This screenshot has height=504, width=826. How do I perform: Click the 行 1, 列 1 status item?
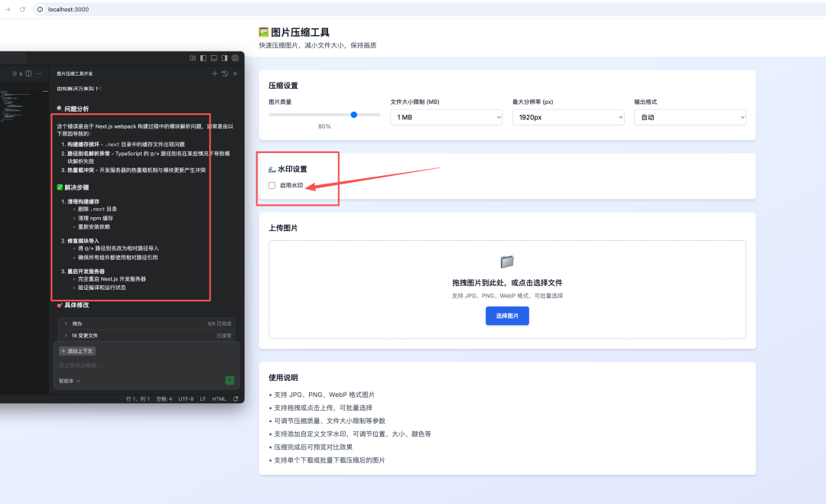click(x=138, y=398)
